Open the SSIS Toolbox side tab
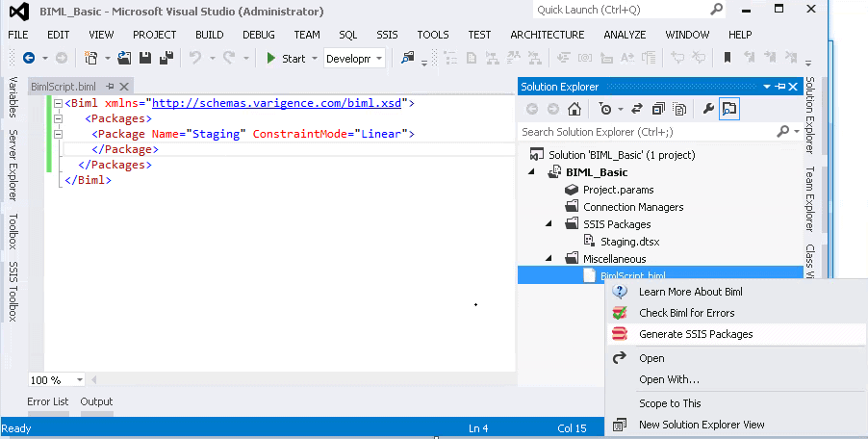 tap(13, 291)
